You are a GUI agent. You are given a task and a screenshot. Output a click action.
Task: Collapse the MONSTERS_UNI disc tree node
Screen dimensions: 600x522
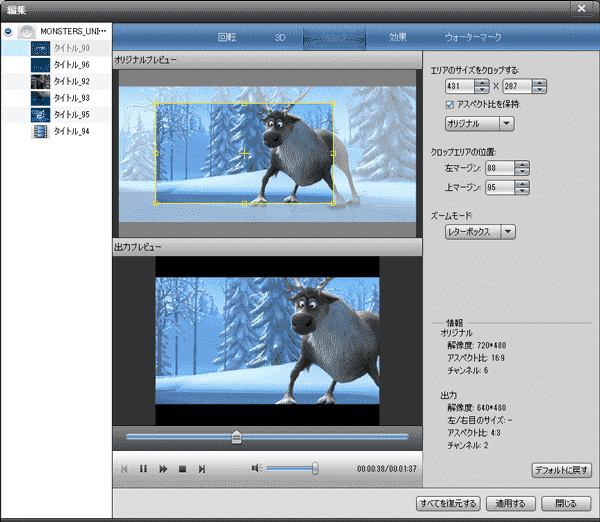(x=8, y=31)
